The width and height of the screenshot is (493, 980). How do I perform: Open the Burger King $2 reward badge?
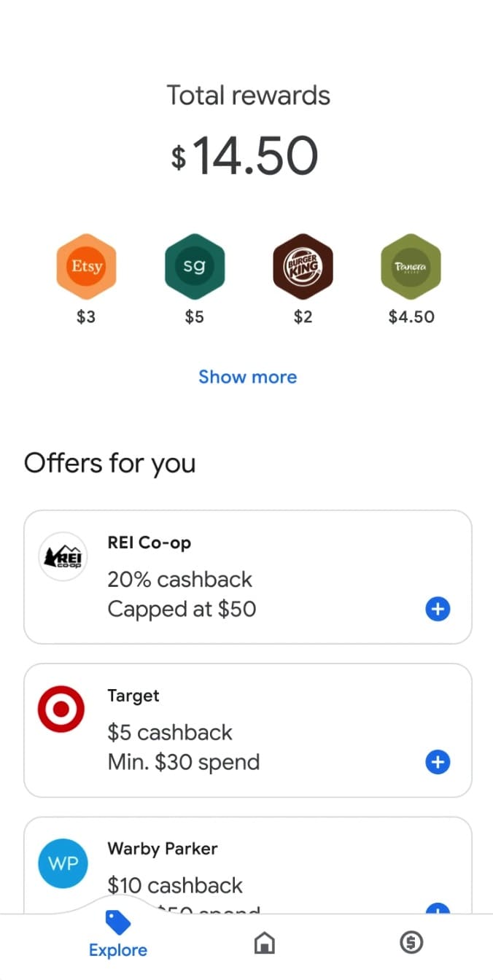coord(303,266)
